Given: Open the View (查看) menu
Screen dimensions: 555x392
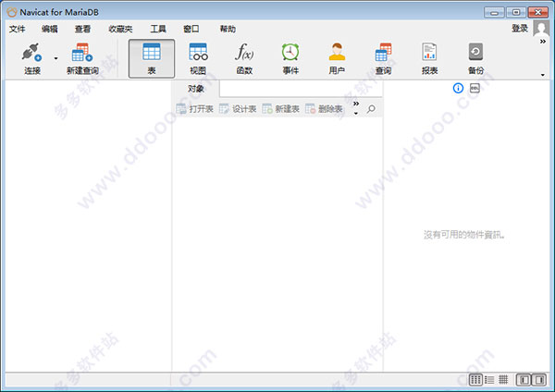Looking at the screenshot, I should point(82,29).
